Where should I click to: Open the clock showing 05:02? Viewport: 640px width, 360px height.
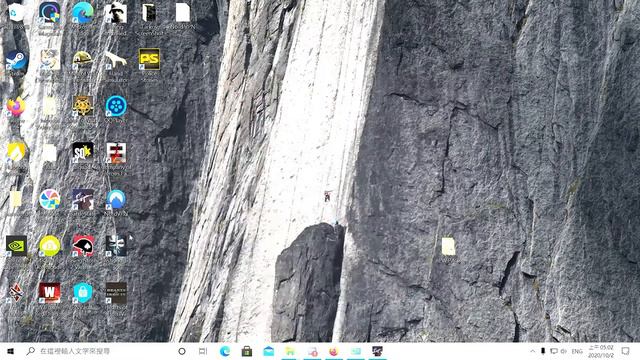600,351
